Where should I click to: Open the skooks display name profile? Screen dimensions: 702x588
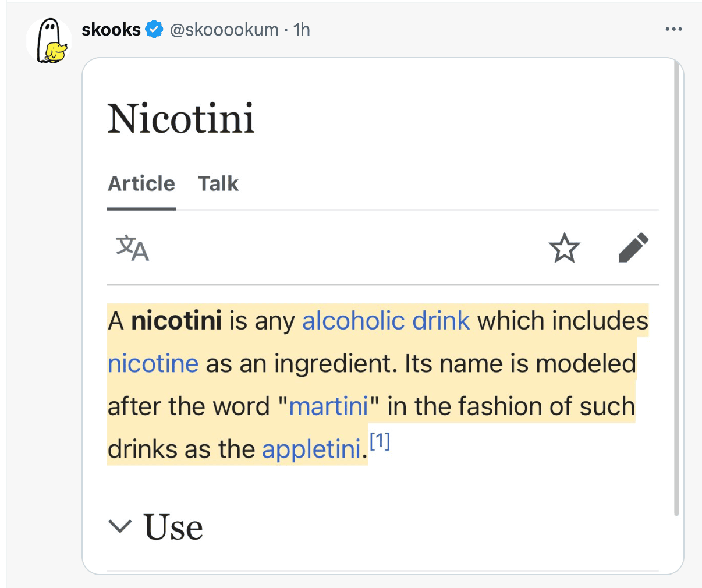click(x=111, y=29)
